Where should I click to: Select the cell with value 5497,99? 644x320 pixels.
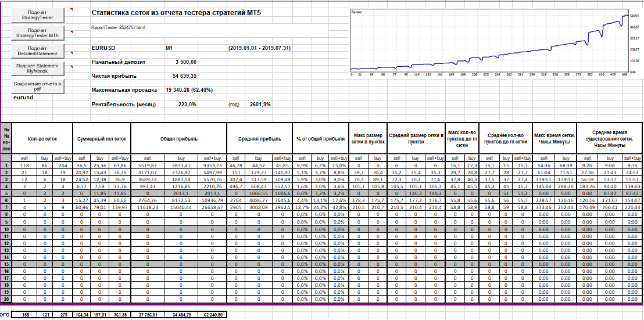tap(212, 171)
